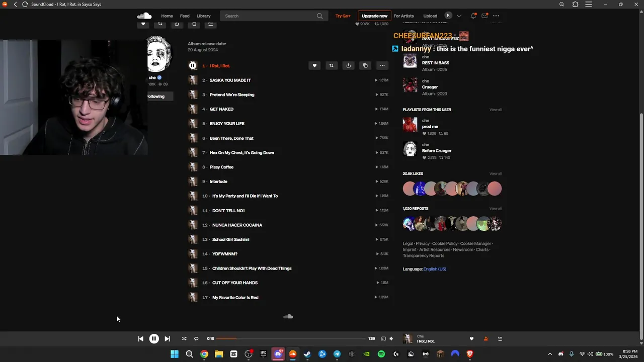Open the Upload page
This screenshot has width=644, height=362.
(x=430, y=16)
